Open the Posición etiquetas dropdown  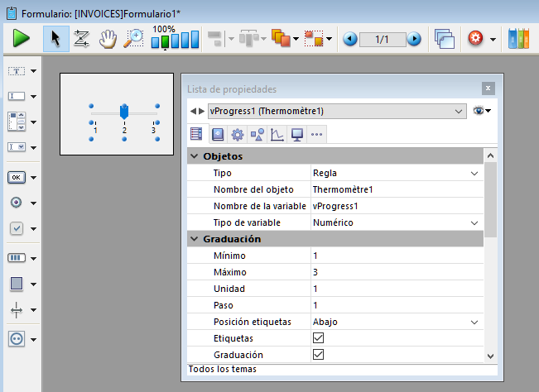point(474,322)
